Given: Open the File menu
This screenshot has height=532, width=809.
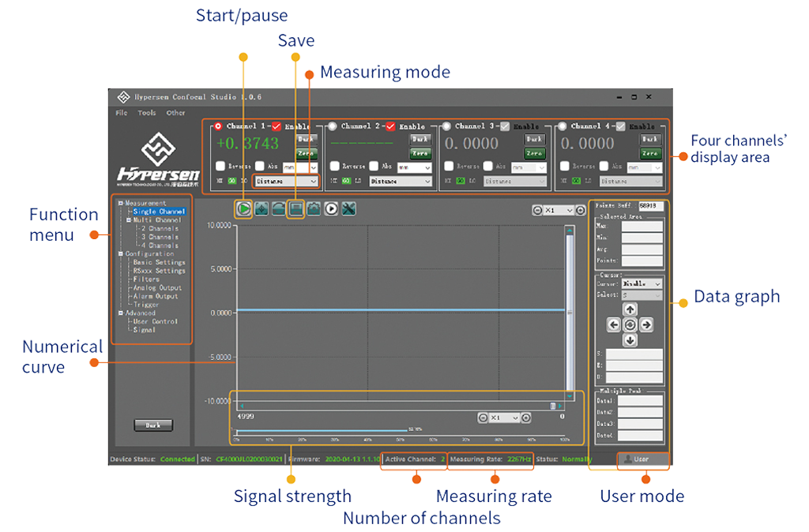Looking at the screenshot, I should tap(122, 113).
